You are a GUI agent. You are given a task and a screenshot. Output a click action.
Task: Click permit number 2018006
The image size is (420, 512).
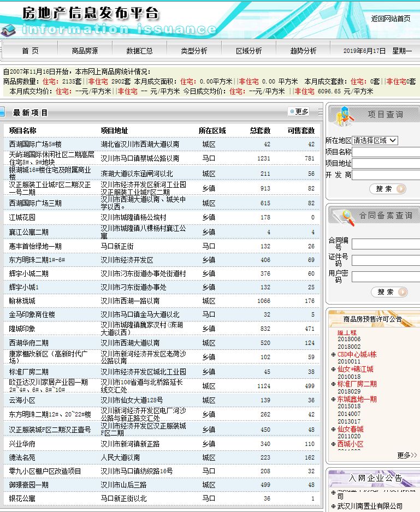click(349, 340)
